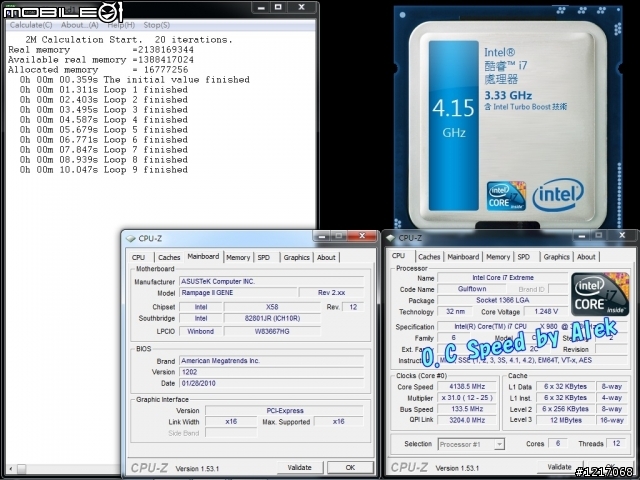Close the right CPU-Z window
Screen dimensions: 640x480
point(622,236)
